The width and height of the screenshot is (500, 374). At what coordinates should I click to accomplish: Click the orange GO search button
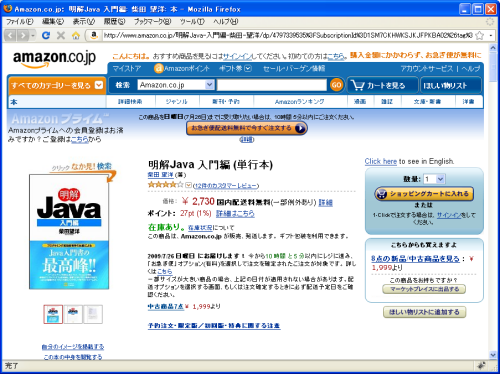[336, 85]
